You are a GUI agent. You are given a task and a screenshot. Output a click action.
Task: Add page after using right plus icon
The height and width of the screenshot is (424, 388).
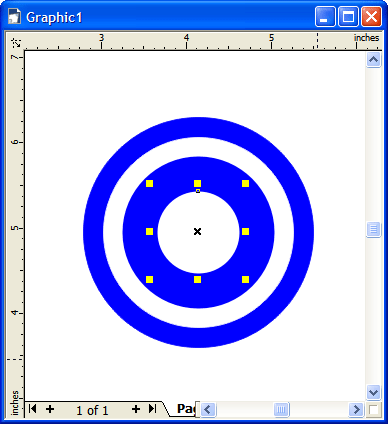[136, 409]
